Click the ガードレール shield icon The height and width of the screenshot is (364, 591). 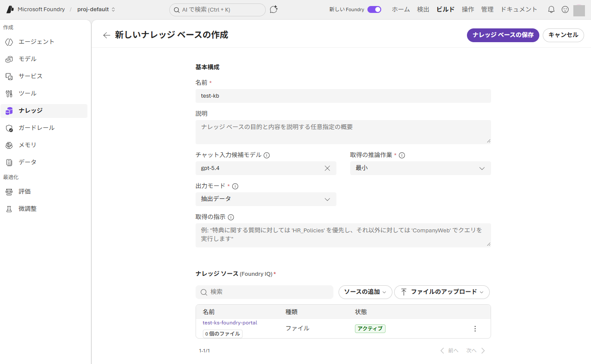pos(9,128)
